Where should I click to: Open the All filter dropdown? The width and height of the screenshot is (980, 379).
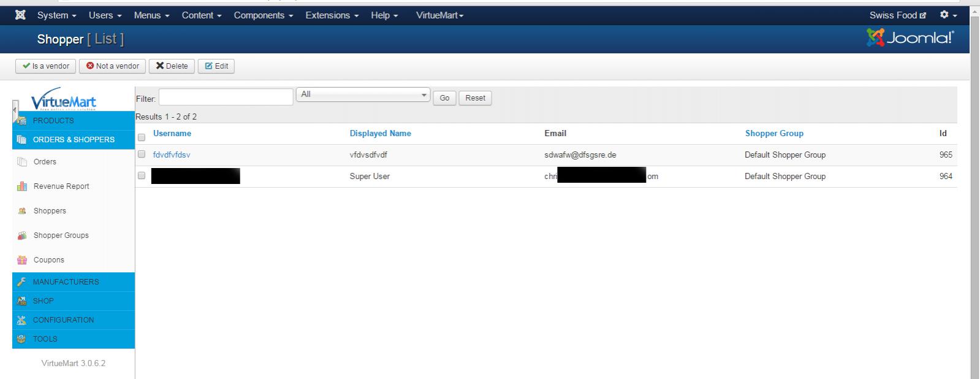(363, 94)
